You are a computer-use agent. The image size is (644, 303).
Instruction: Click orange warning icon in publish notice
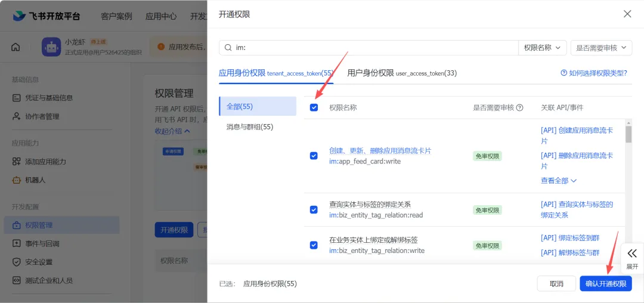click(161, 47)
